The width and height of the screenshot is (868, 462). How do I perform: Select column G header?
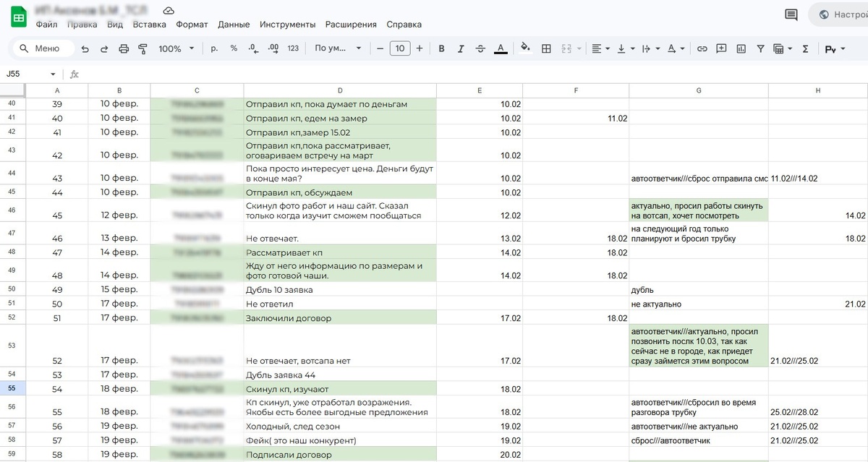[699, 90]
